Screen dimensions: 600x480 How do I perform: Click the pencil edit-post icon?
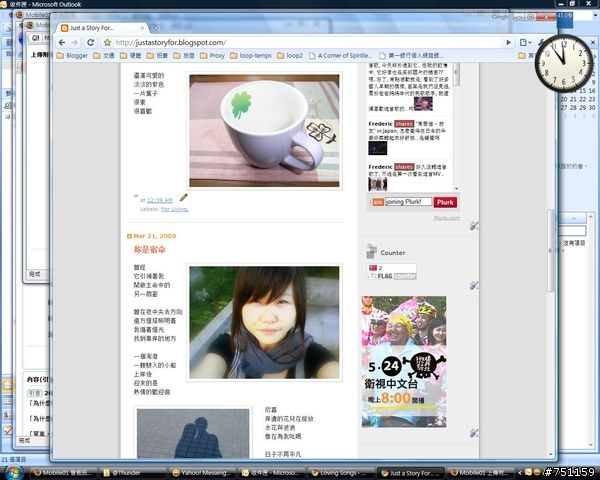point(184,198)
